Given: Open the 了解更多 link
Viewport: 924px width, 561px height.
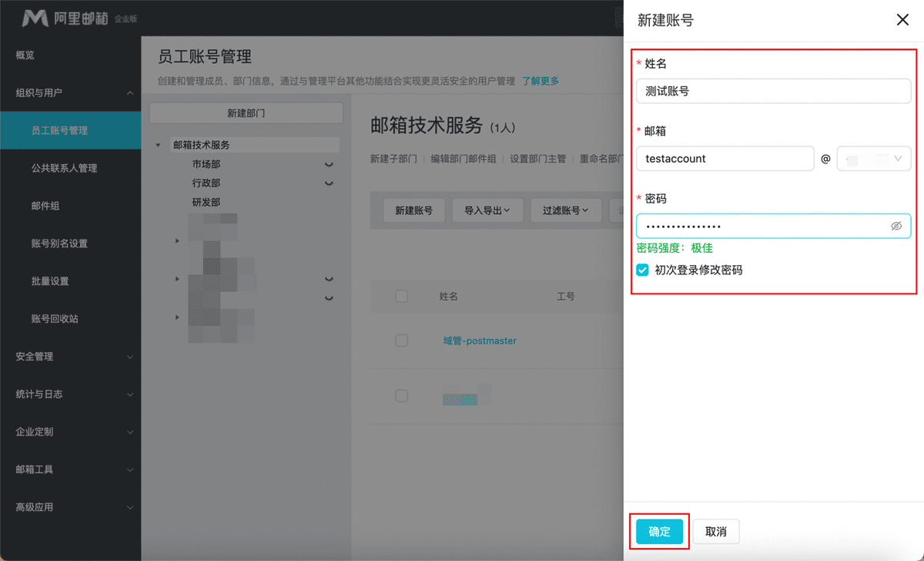Looking at the screenshot, I should 541,80.
